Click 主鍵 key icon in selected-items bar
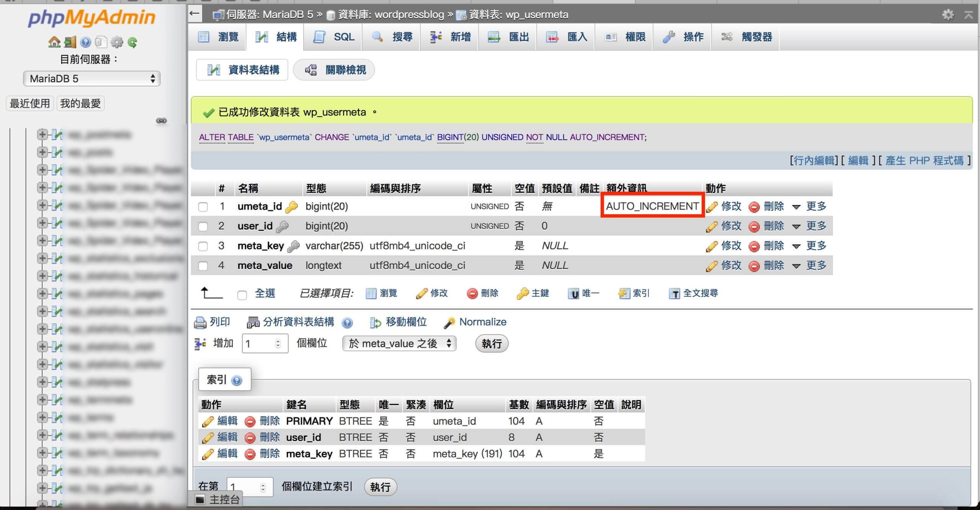The height and width of the screenshot is (510, 980). pos(522,293)
